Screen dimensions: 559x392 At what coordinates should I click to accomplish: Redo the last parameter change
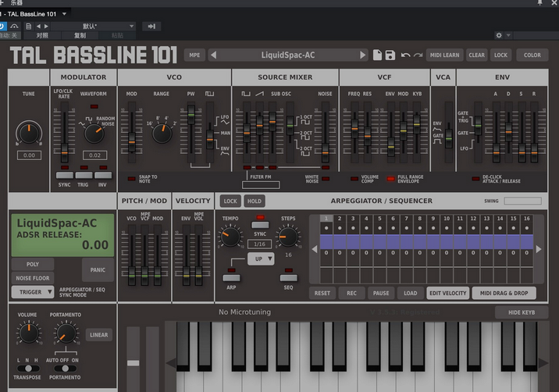tap(418, 55)
